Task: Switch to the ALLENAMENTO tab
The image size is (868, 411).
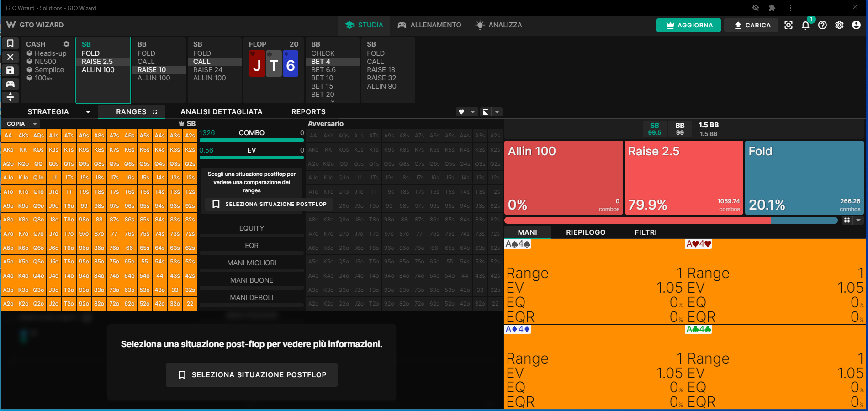Action: [x=429, y=25]
